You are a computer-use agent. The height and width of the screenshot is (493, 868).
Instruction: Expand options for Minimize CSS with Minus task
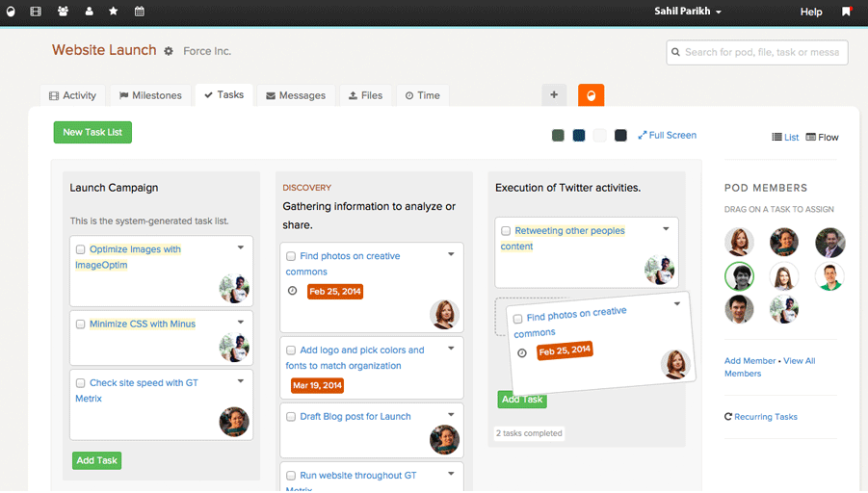(241, 322)
